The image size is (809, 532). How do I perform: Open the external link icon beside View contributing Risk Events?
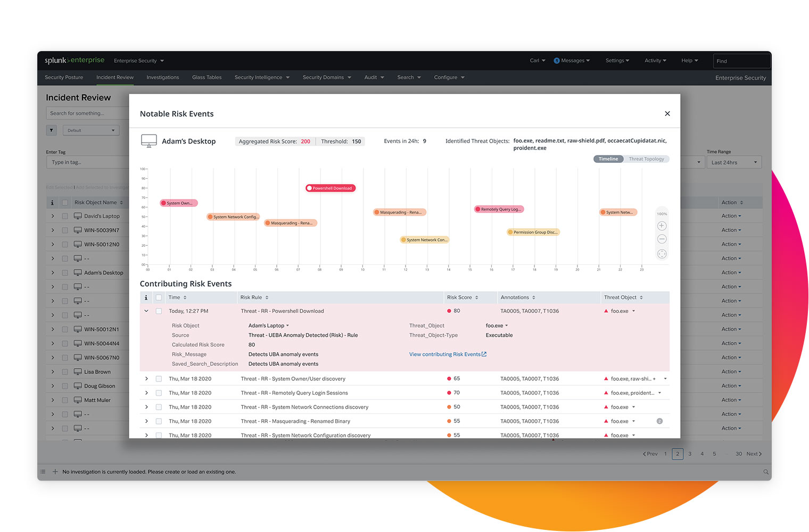484,354
